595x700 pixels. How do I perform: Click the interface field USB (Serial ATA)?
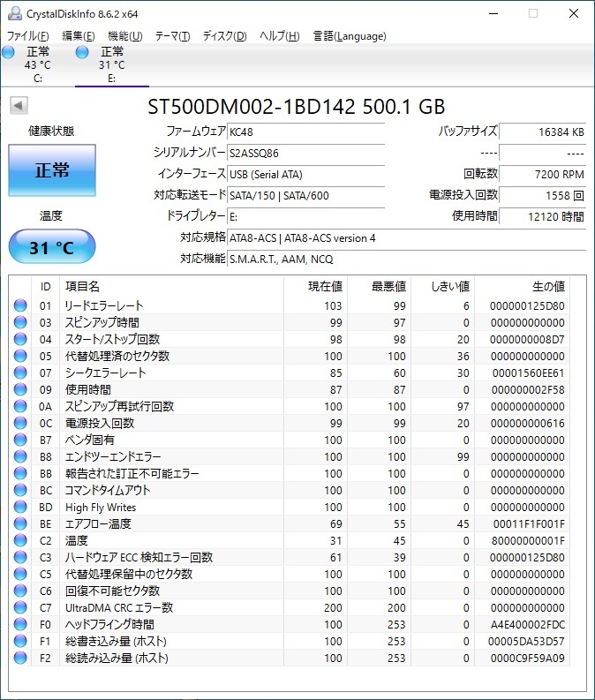pos(305,175)
